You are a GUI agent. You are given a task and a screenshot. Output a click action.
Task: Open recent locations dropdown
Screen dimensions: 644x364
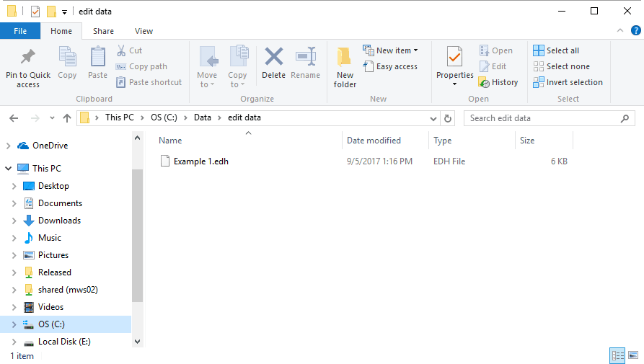(x=52, y=118)
